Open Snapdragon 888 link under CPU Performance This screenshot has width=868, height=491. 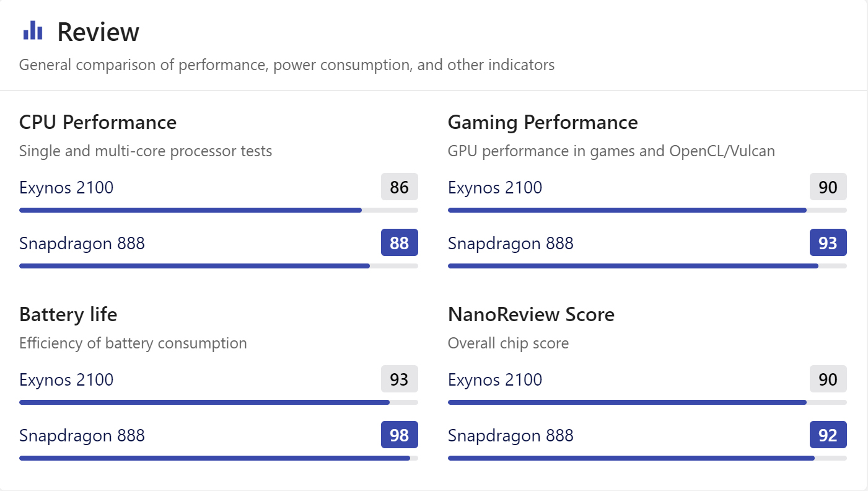(x=82, y=243)
